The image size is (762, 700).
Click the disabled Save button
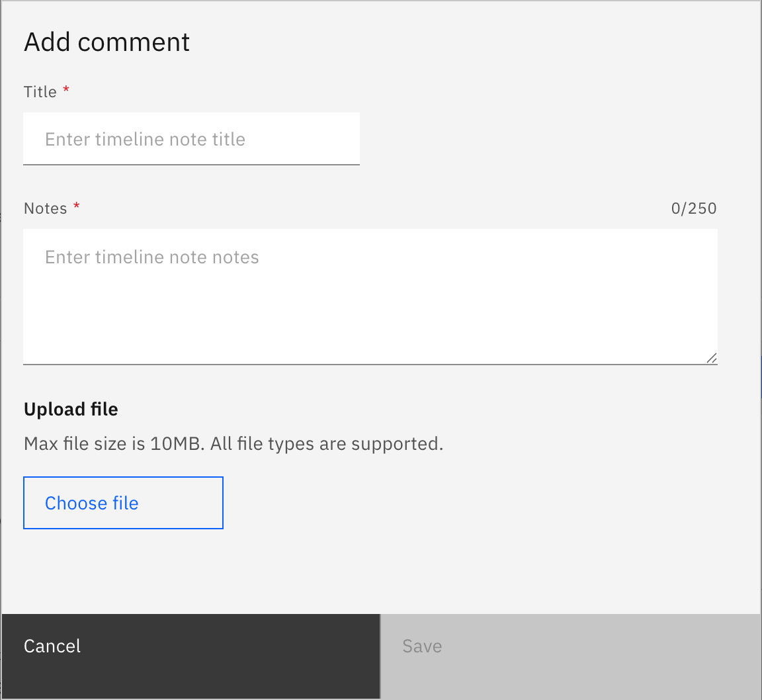[571, 656]
